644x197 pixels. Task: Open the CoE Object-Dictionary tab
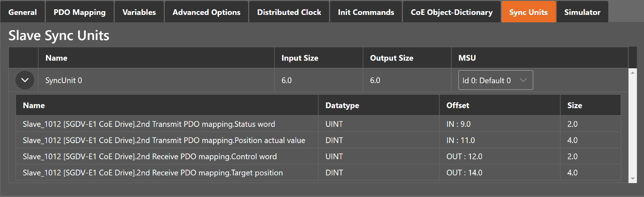pos(451,12)
